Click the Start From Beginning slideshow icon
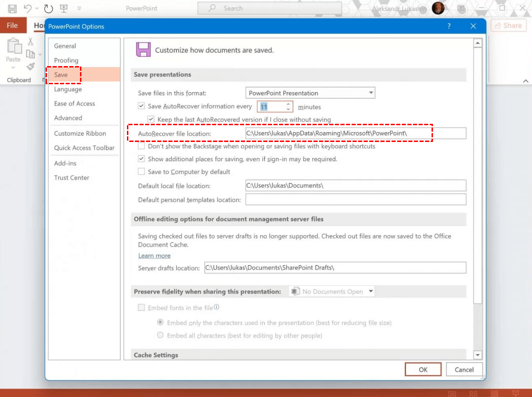 (x=64, y=8)
